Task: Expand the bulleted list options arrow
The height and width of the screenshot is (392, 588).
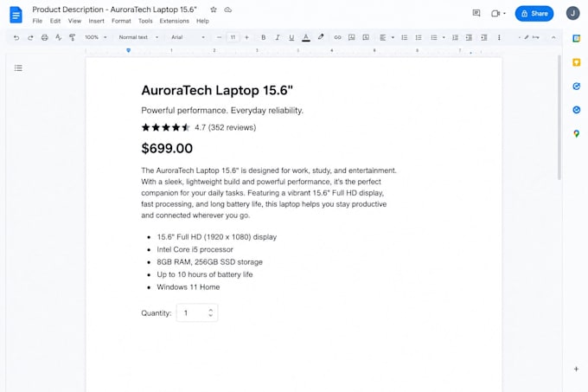Action: [444, 37]
